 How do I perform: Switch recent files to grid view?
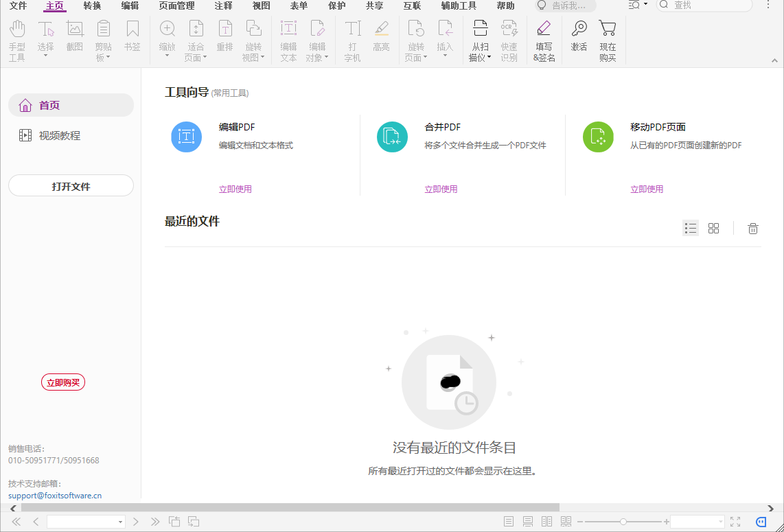click(x=714, y=228)
